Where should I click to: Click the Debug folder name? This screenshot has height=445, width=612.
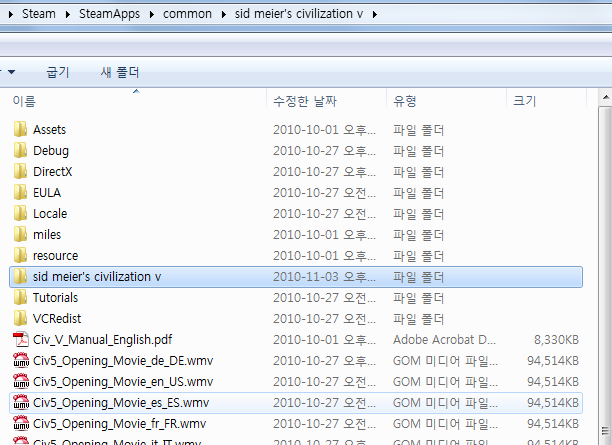click(51, 151)
